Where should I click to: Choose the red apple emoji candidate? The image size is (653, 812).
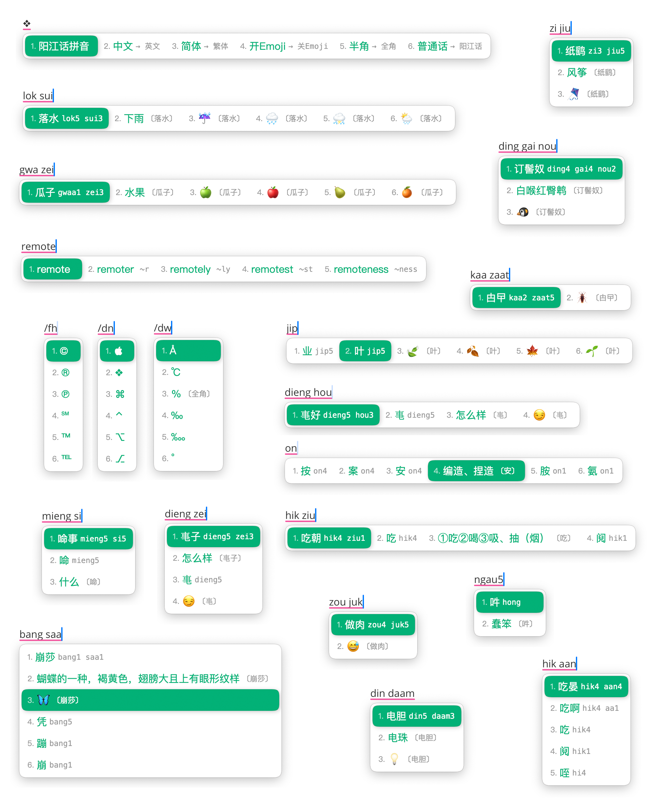(273, 192)
